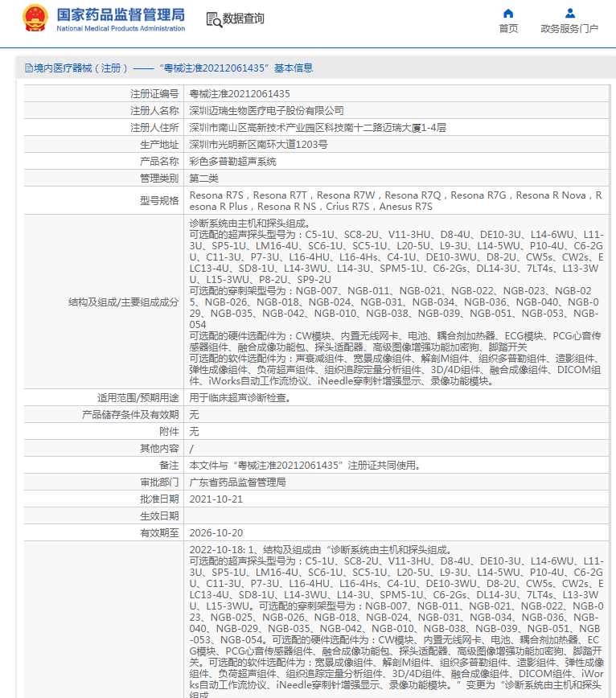Select 深圳市光明新区南环大道1203号 value
Screen dimensions: 616x698
tap(259, 145)
